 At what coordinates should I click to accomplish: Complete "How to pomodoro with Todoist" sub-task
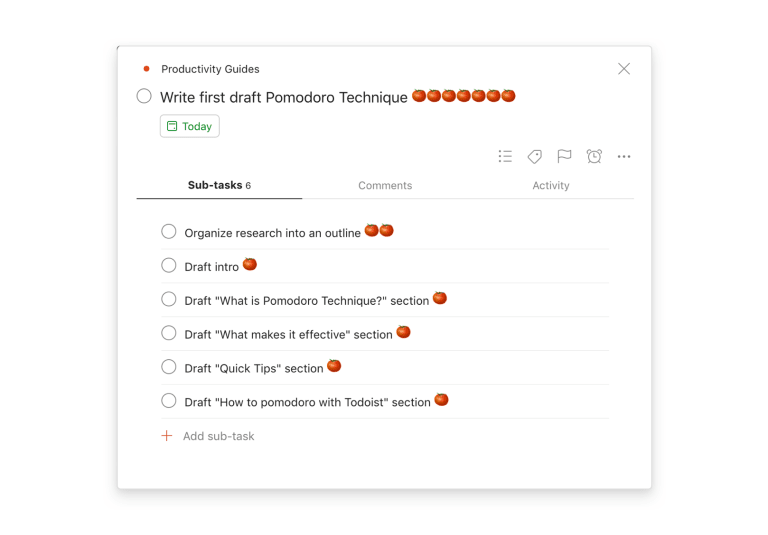169,400
